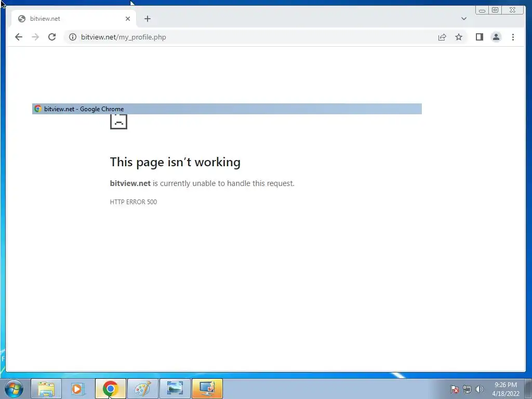Close the Chrome window
The image size is (532, 399).
[513, 10]
